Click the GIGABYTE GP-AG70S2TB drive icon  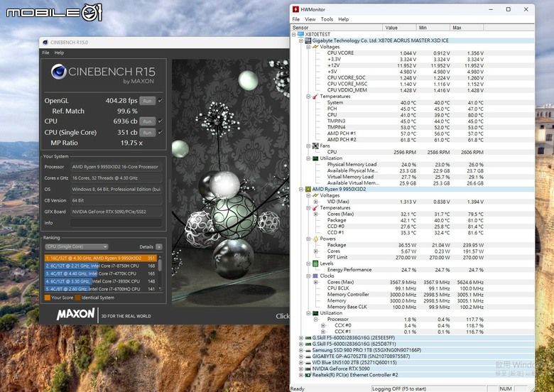pyautogui.click(x=308, y=356)
